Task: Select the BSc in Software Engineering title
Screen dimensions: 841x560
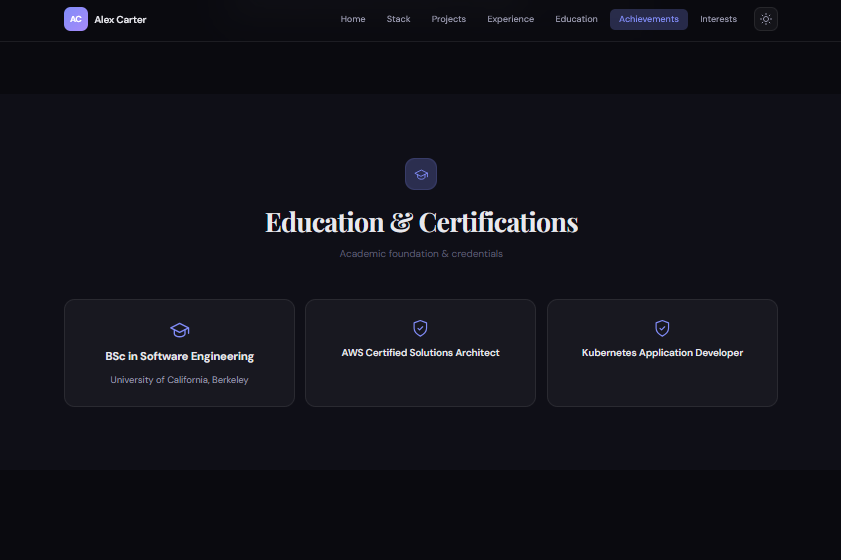Action: tap(179, 356)
